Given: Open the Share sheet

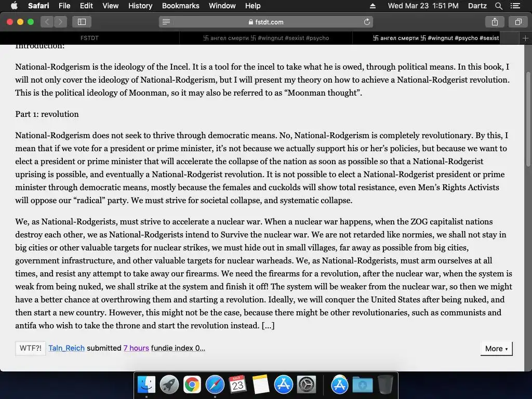Looking at the screenshot, I should pyautogui.click(x=495, y=22).
